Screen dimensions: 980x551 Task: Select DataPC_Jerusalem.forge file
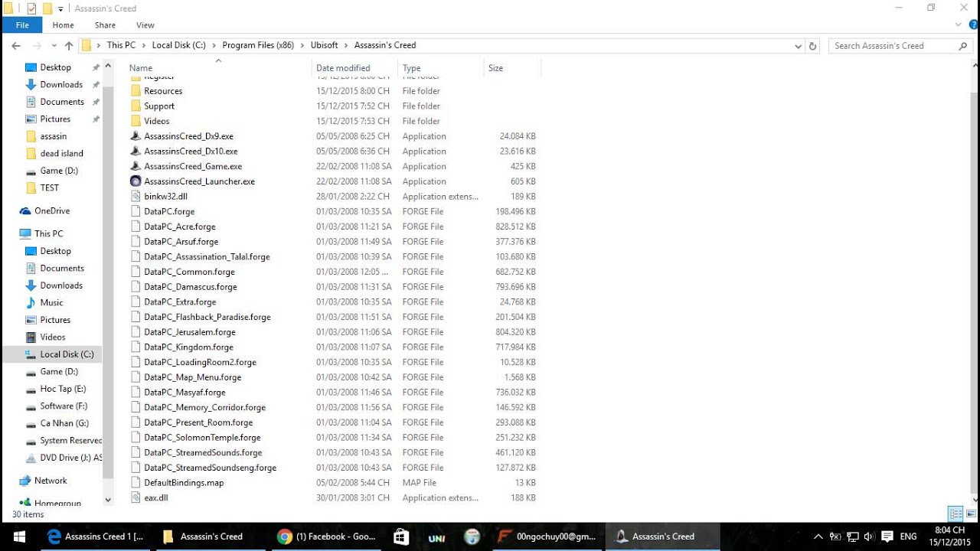189,332
